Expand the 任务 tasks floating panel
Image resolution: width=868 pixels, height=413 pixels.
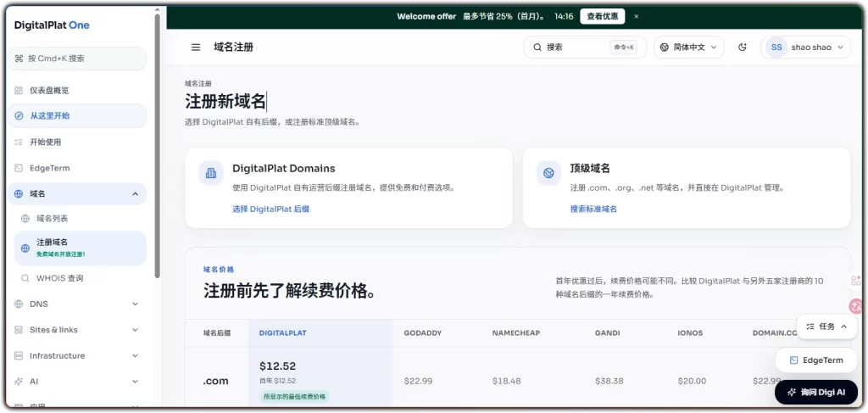[826, 326]
